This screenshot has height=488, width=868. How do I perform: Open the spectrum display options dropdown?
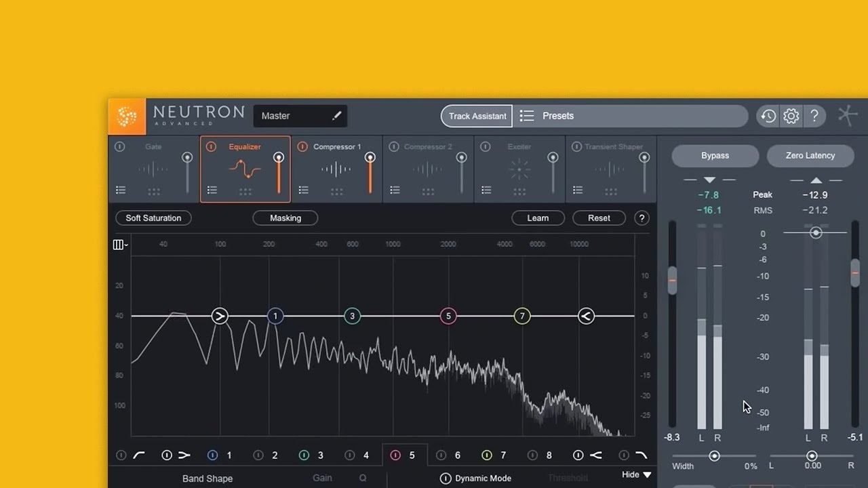(x=120, y=245)
